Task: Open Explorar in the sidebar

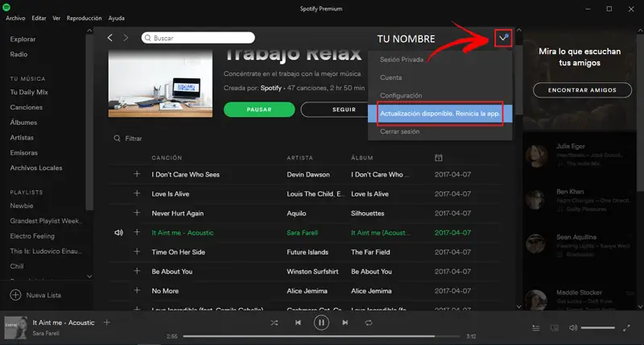Action: (23, 39)
